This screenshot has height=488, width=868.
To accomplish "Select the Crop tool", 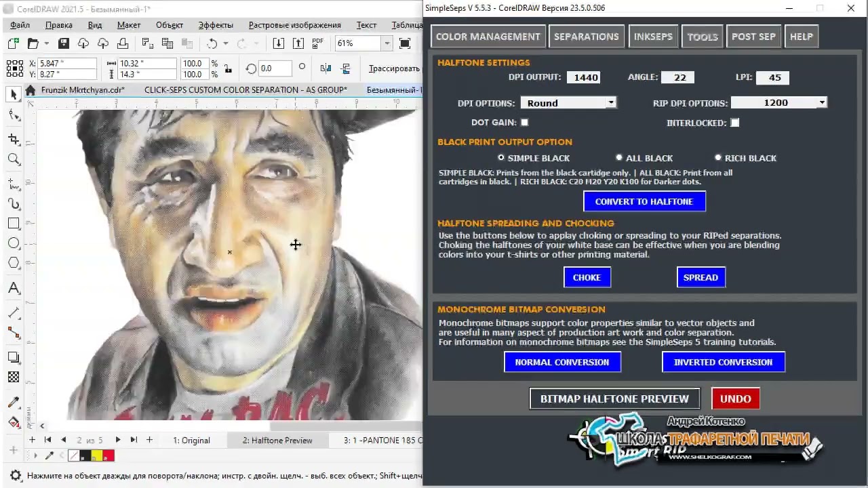I will pos(14,139).
